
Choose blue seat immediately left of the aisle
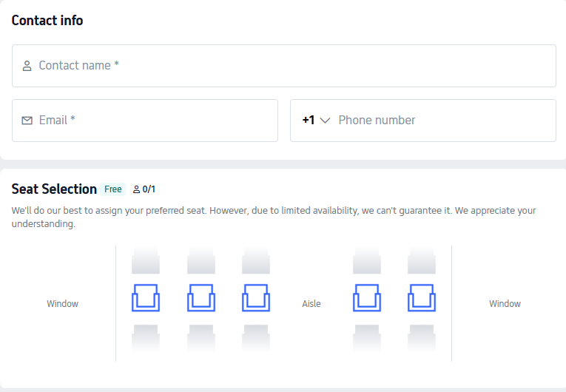[256, 297]
